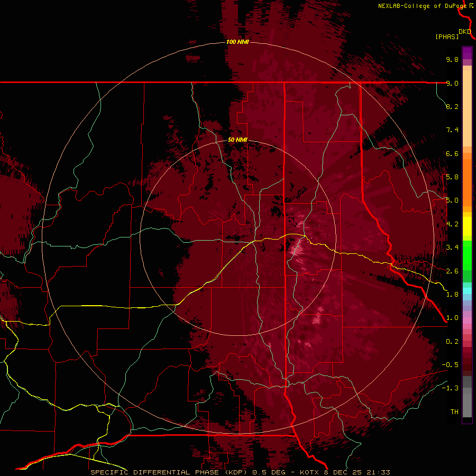476x476 pixels.
Task: Click the 5.8 value on the scale
Action: (452, 177)
